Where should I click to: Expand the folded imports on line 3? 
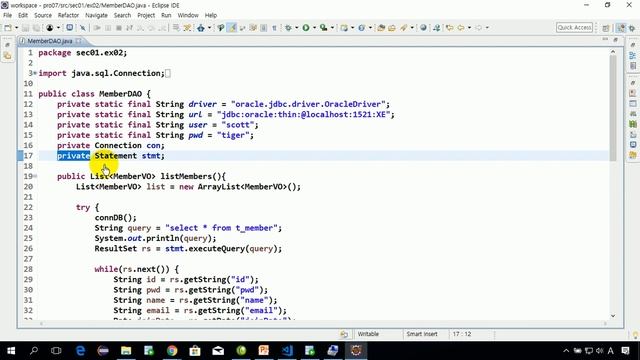point(35,73)
